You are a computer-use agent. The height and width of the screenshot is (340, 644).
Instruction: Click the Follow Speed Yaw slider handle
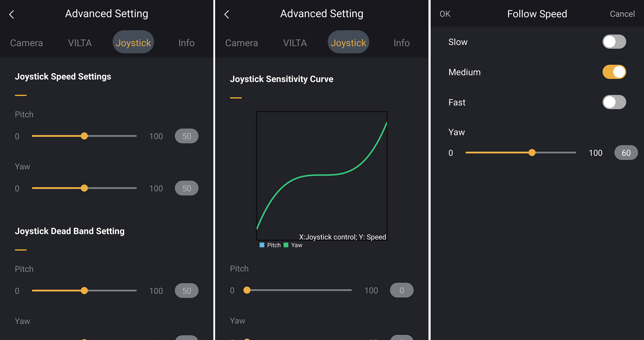532,153
